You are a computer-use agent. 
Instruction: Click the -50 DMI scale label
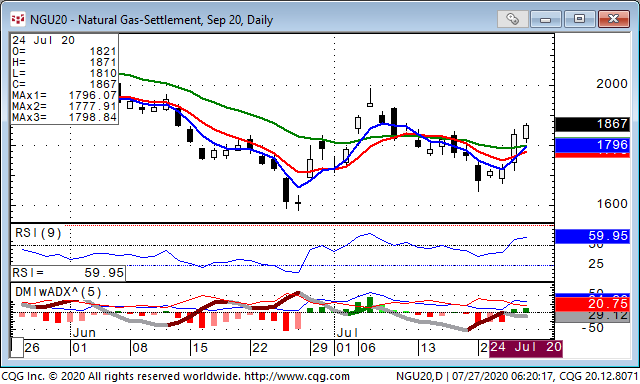click(x=592, y=328)
